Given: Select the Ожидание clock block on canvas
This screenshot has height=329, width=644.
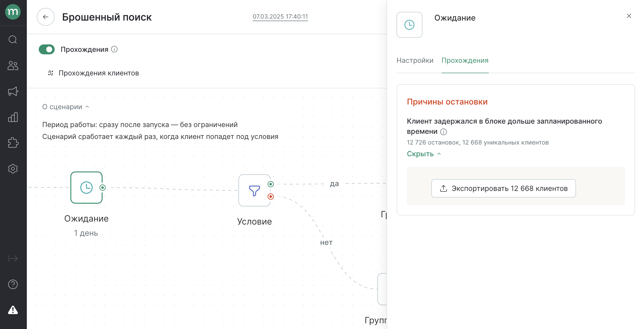Looking at the screenshot, I should pyautogui.click(x=86, y=188).
